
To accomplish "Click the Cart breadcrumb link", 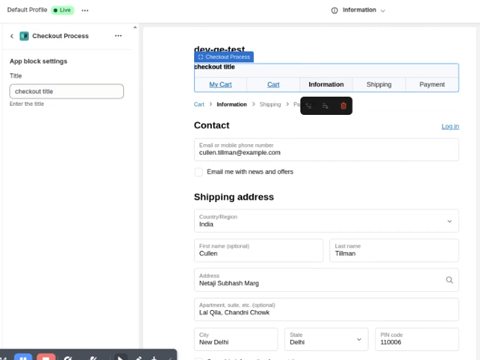I will 199,104.
